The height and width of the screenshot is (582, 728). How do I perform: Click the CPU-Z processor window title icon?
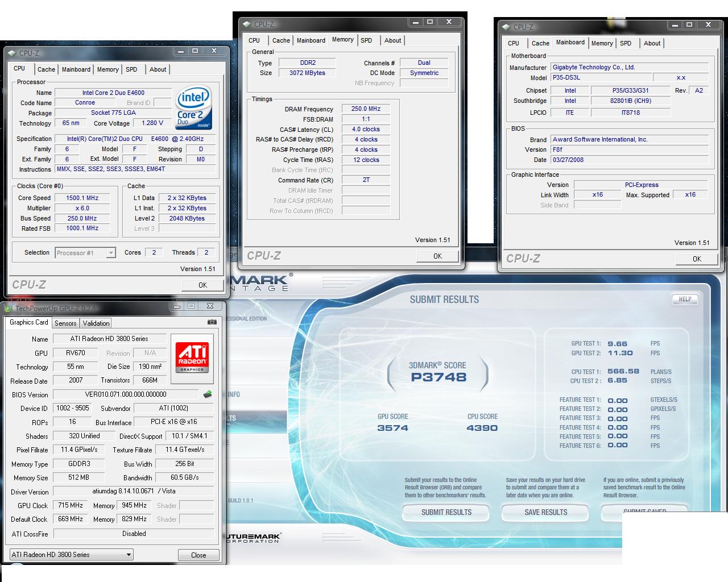(11, 53)
